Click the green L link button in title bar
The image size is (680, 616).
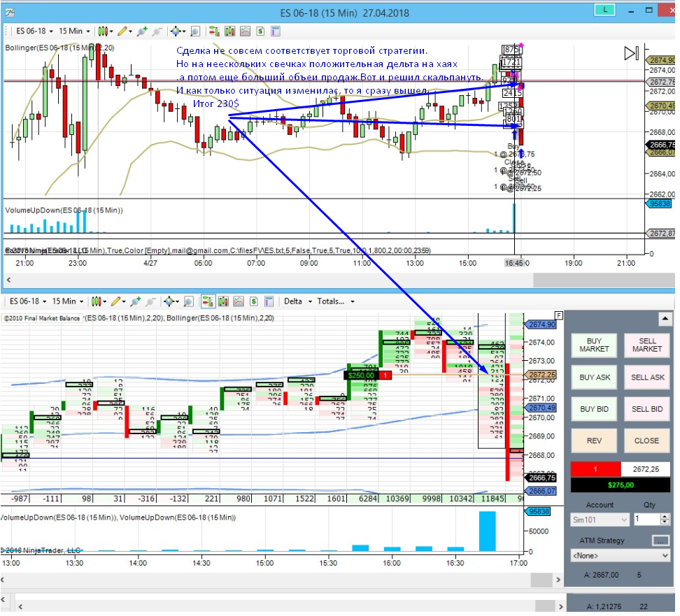(605, 10)
